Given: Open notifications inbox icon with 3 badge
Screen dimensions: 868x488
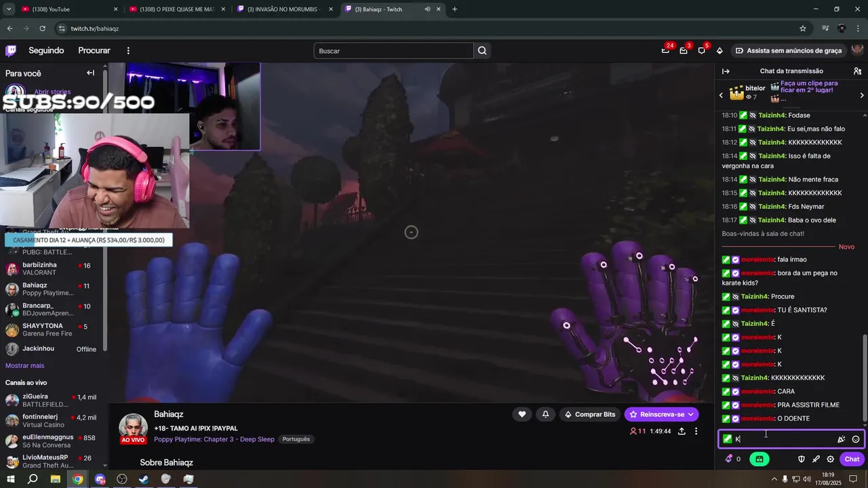Looking at the screenshot, I should pos(684,51).
